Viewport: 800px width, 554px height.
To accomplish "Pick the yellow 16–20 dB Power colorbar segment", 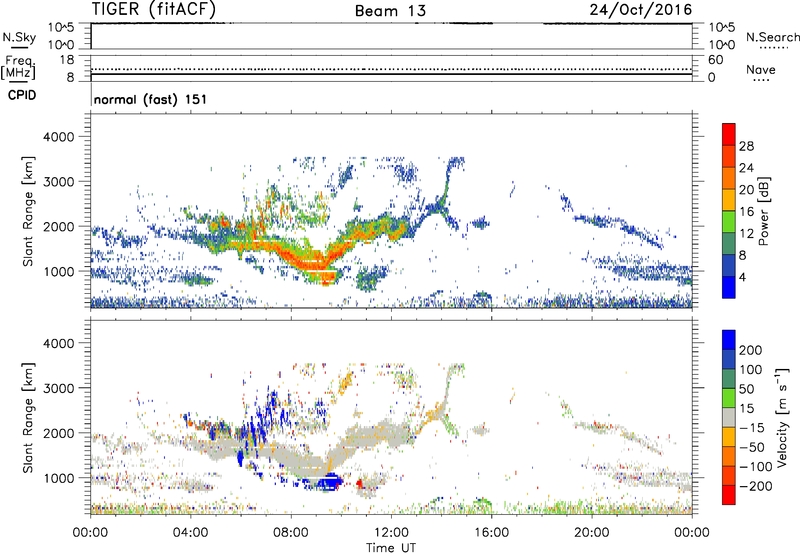I will tap(729, 200).
